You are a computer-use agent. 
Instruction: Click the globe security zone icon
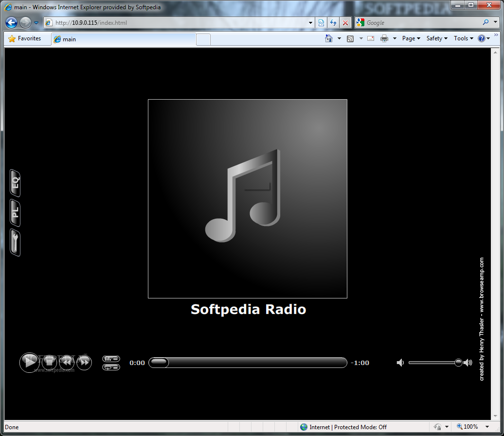pos(304,427)
